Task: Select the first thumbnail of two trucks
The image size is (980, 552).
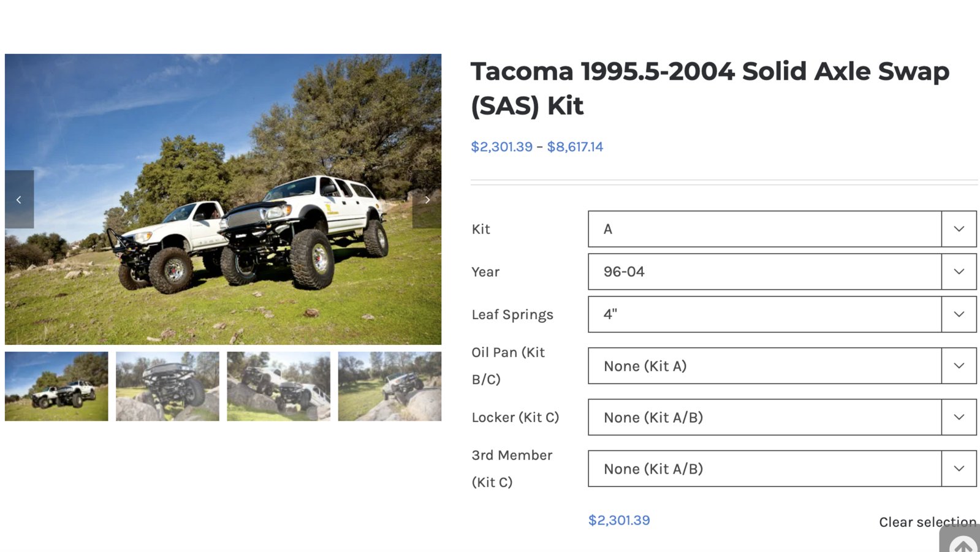Action: pos(56,386)
